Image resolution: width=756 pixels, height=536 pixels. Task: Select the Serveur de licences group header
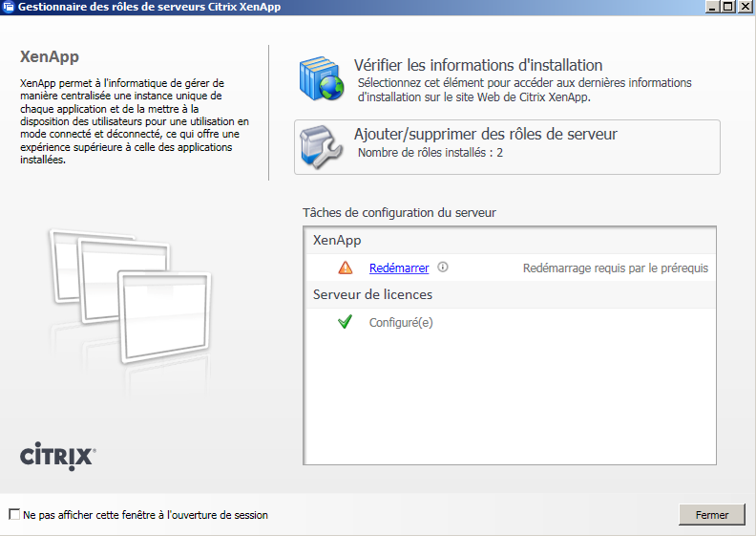(510, 295)
